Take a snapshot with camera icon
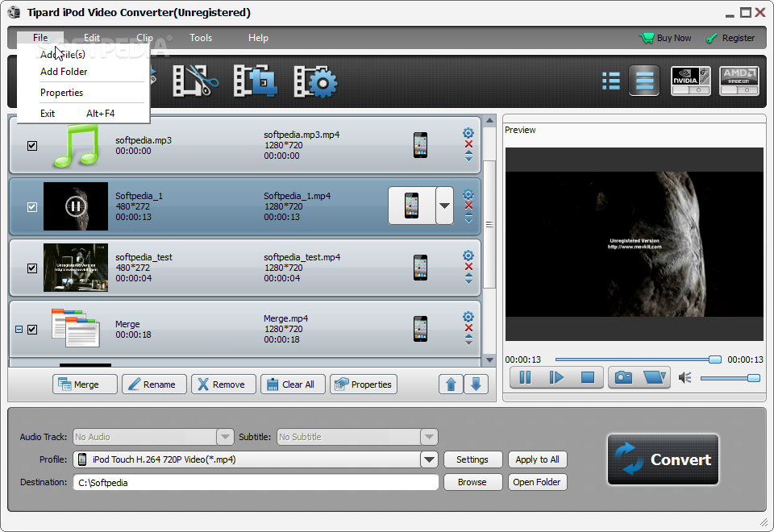 pyautogui.click(x=623, y=377)
